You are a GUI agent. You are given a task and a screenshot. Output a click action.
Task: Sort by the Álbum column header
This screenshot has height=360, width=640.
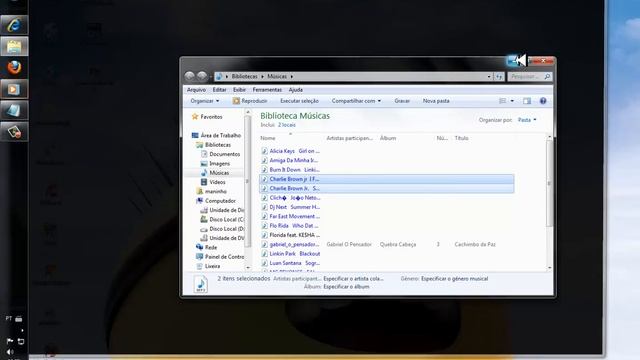(388, 138)
